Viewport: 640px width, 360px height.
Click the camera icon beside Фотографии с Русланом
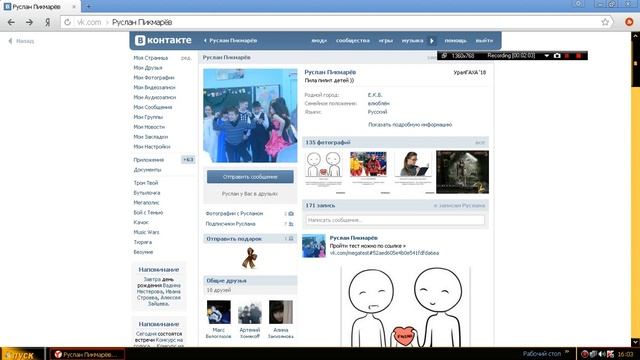[x=291, y=213]
